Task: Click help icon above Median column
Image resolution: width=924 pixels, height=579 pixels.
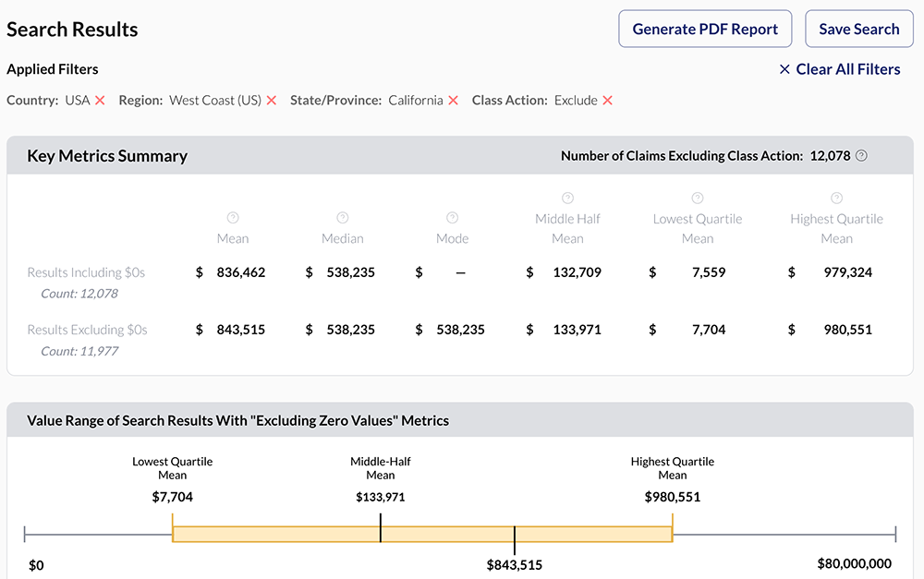Action: pyautogui.click(x=342, y=218)
